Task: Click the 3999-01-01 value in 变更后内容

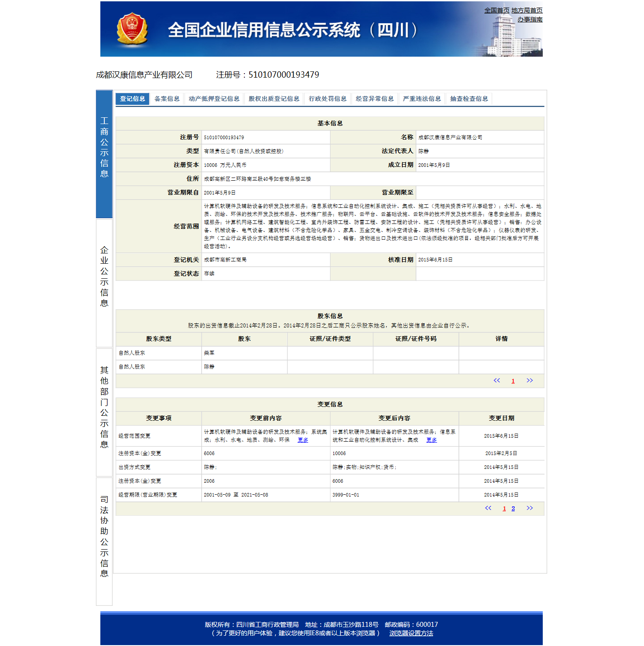Action: pyautogui.click(x=346, y=495)
